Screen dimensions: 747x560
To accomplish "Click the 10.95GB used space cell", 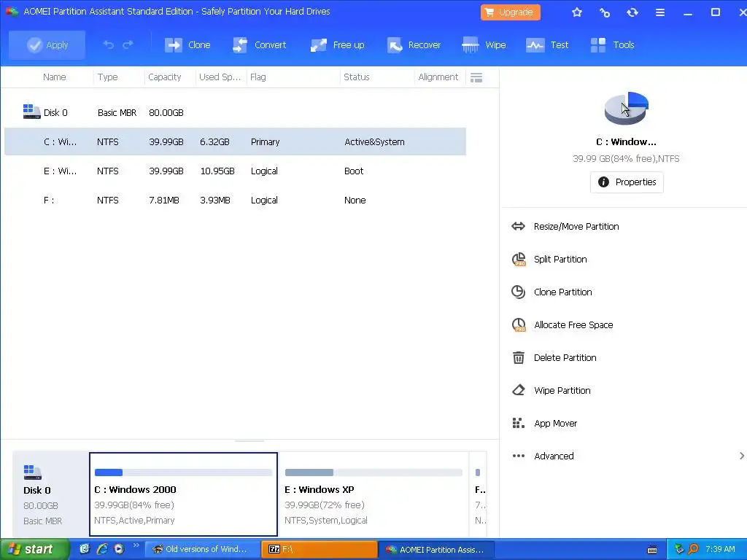I will pos(217,171).
